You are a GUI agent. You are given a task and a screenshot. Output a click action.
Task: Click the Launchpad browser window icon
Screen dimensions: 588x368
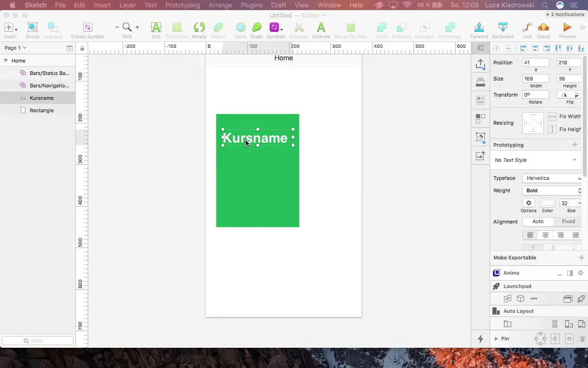(x=568, y=299)
